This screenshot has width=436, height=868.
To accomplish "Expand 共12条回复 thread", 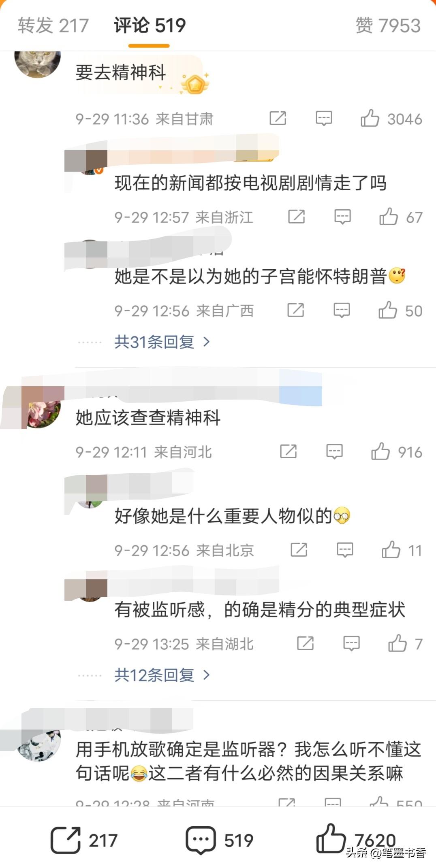I will pos(162,675).
